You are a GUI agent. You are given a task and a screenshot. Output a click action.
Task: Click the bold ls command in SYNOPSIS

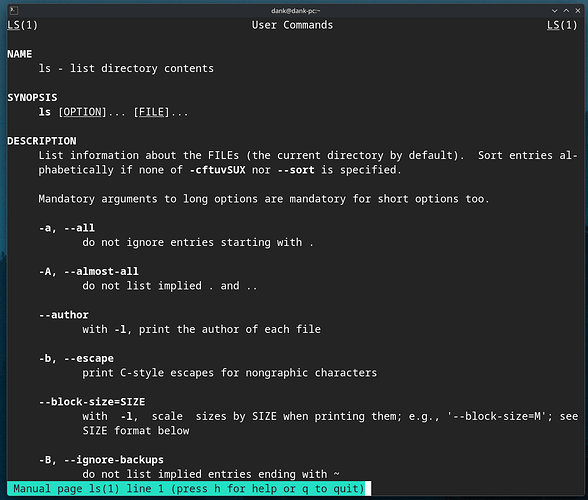pyautogui.click(x=45, y=112)
